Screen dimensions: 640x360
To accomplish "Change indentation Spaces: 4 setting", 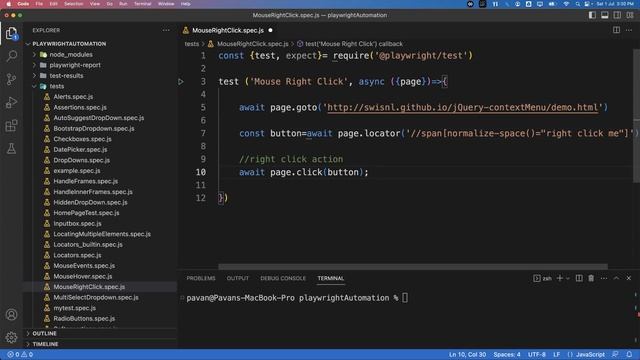I will tap(507, 354).
